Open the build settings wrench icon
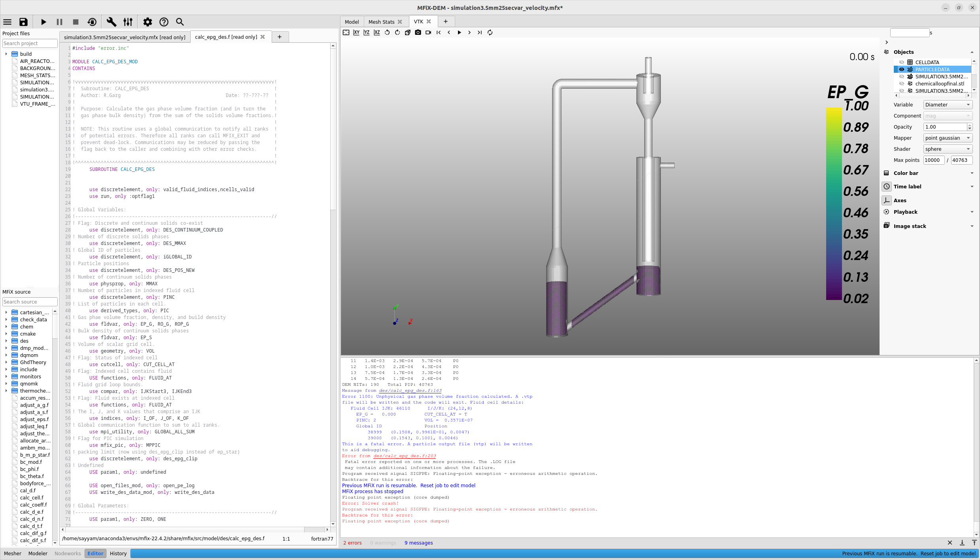The image size is (980, 560). pyautogui.click(x=112, y=22)
